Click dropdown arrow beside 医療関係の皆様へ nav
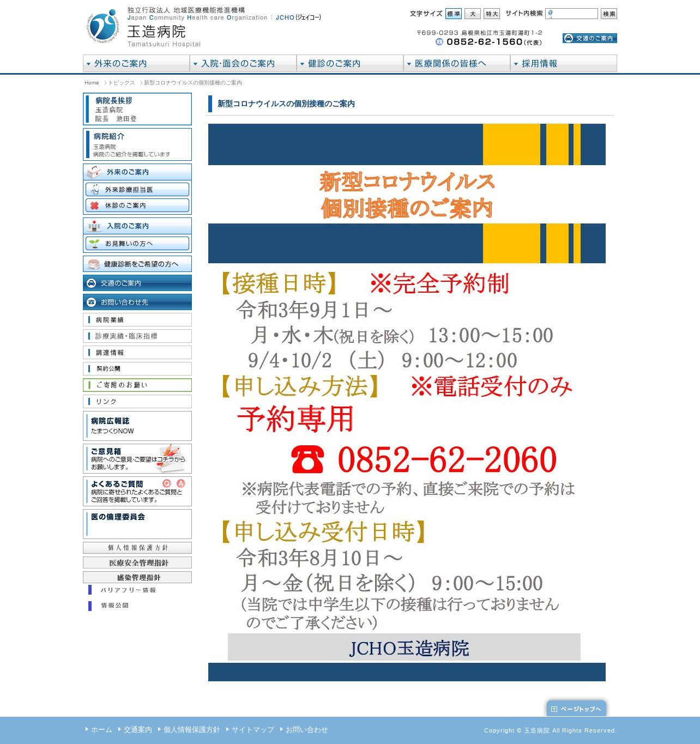The width and height of the screenshot is (700, 744). (409, 64)
